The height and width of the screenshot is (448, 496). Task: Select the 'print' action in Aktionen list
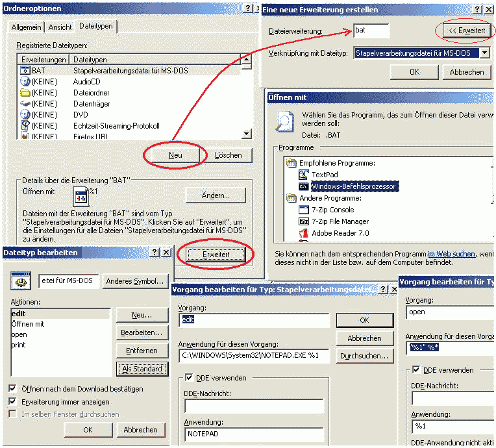pyautogui.click(x=19, y=345)
